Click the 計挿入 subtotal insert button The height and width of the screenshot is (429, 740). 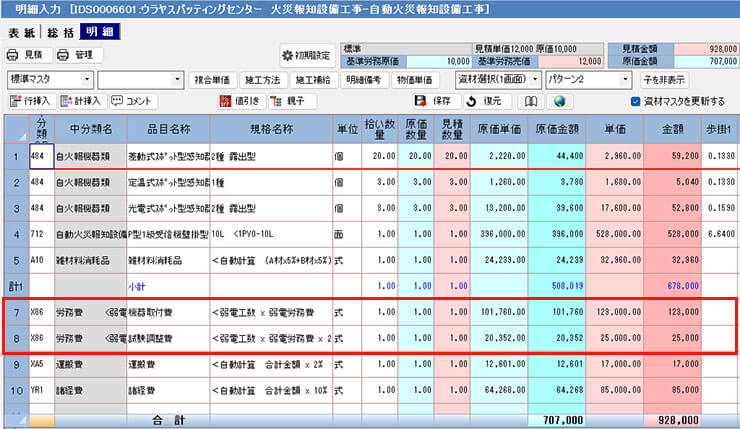tap(81, 101)
